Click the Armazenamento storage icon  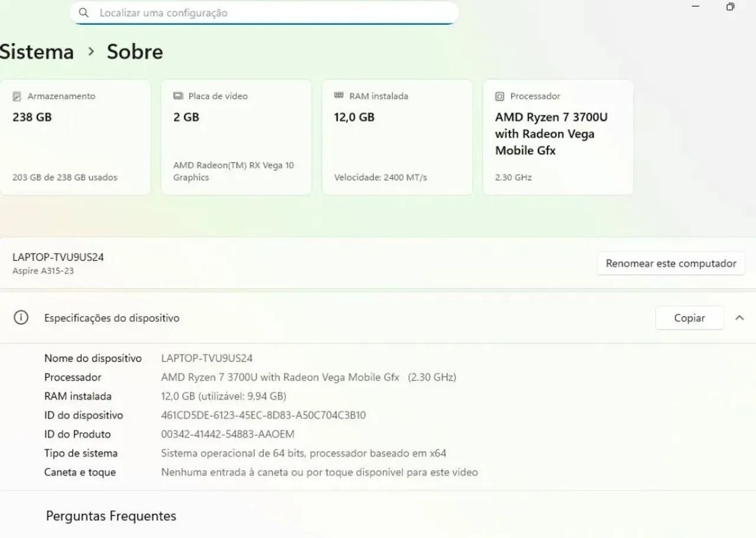point(17,96)
